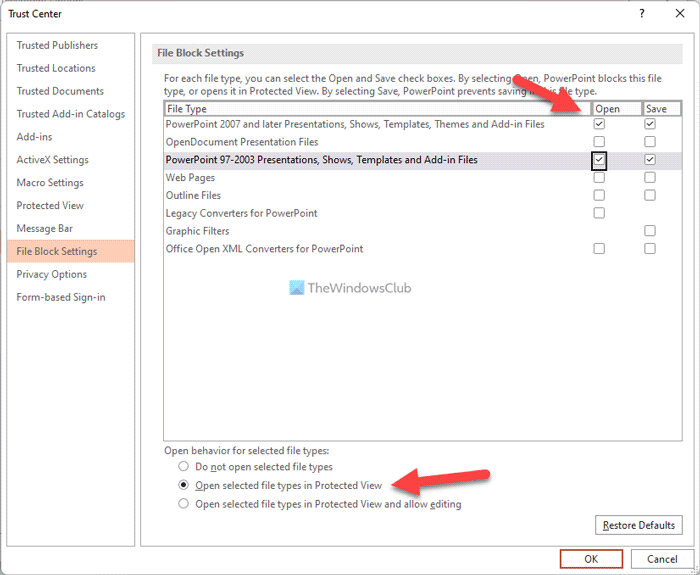Select Protected View and allow editing option
The height and width of the screenshot is (575, 700).
click(320, 504)
